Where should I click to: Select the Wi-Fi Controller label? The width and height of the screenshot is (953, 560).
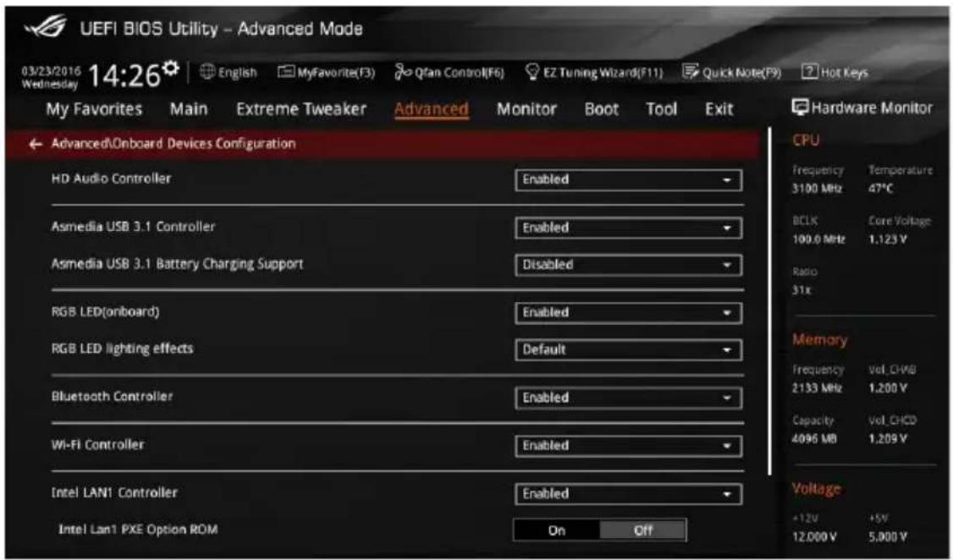[x=98, y=445]
